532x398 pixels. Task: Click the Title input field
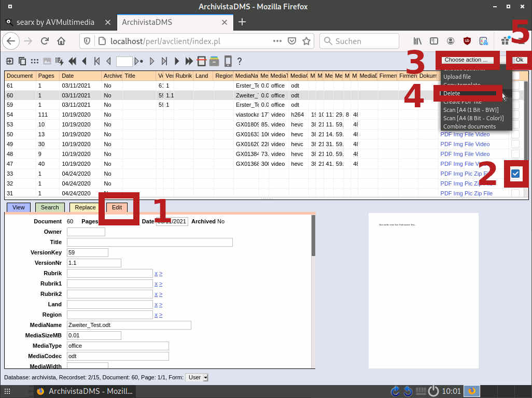click(x=150, y=242)
